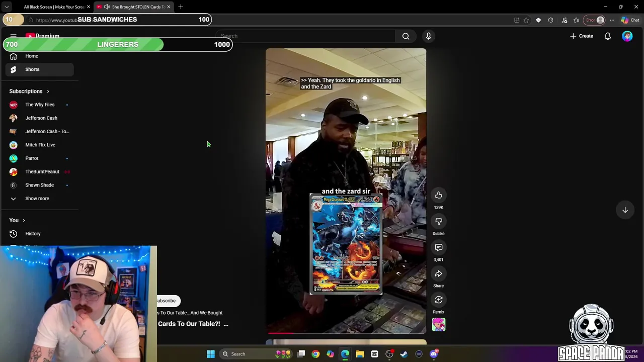644x362 pixels.
Task: Open Steam from taskbar
Action: coord(404,354)
